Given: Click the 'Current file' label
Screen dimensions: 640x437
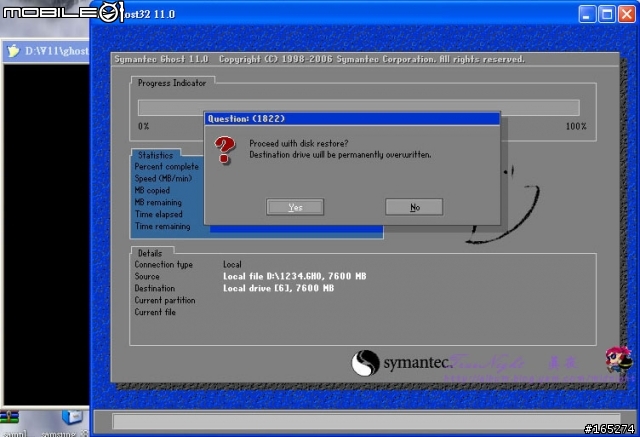Looking at the screenshot, I should [155, 312].
